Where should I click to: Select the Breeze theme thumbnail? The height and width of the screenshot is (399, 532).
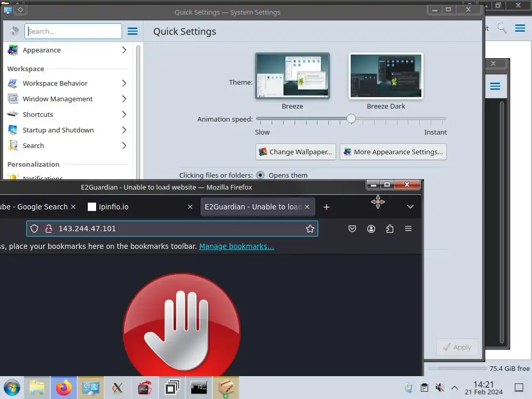point(292,76)
